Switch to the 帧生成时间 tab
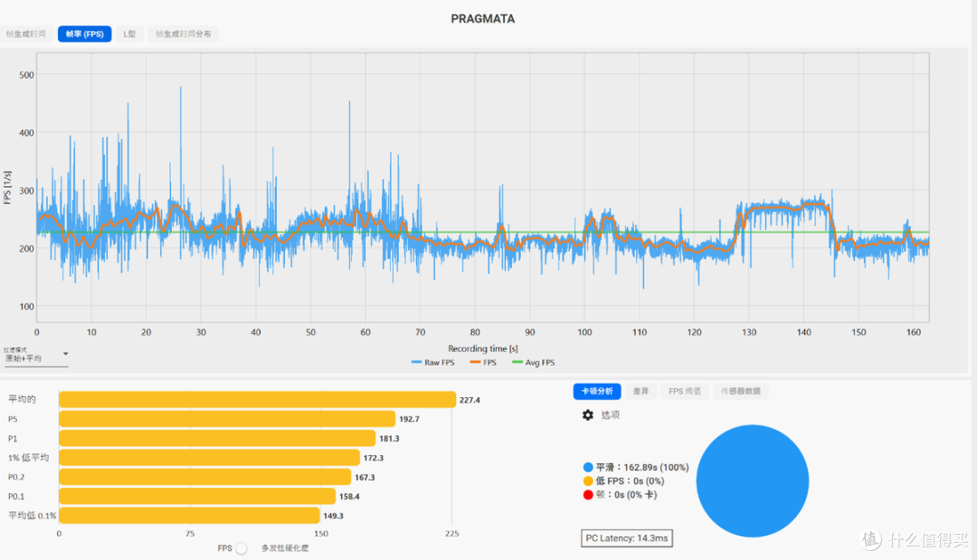977x560 pixels. point(25,33)
